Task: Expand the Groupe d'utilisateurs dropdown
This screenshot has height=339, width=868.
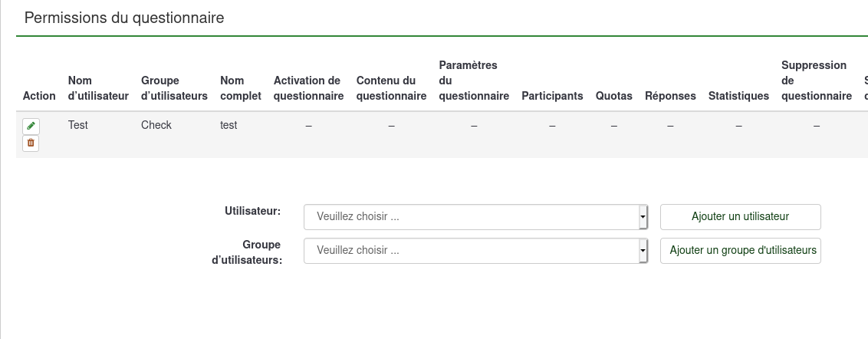Action: (475, 251)
